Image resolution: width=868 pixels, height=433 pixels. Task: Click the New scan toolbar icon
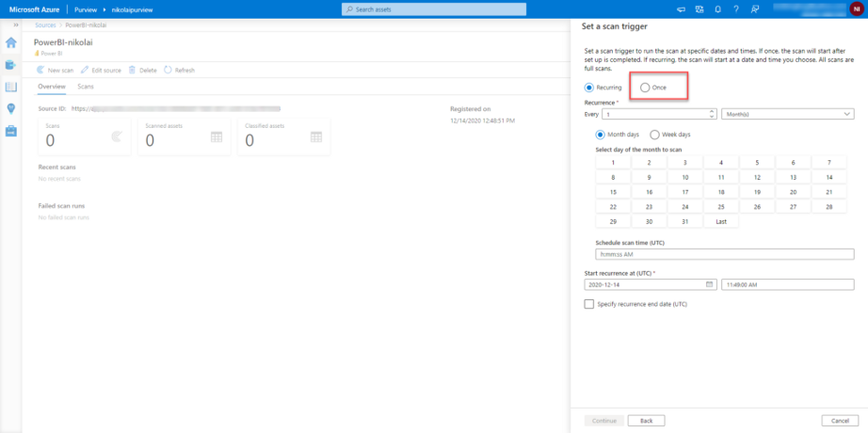pyautogui.click(x=41, y=71)
